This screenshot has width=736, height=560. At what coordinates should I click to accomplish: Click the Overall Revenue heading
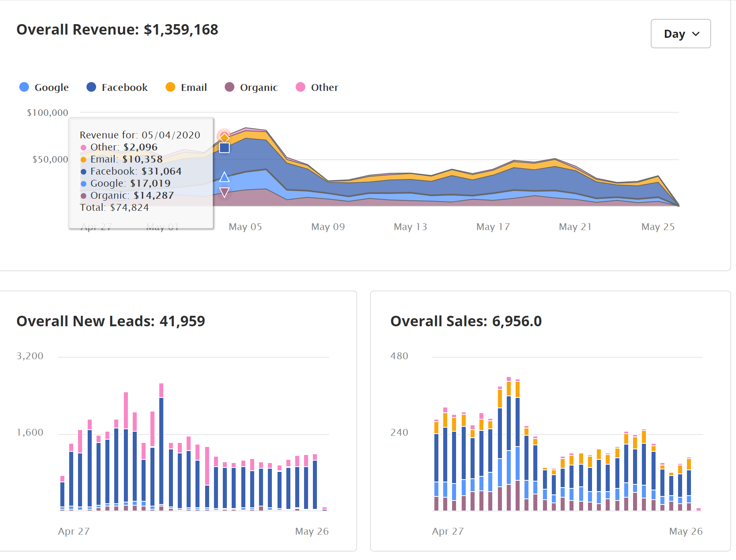tap(117, 29)
